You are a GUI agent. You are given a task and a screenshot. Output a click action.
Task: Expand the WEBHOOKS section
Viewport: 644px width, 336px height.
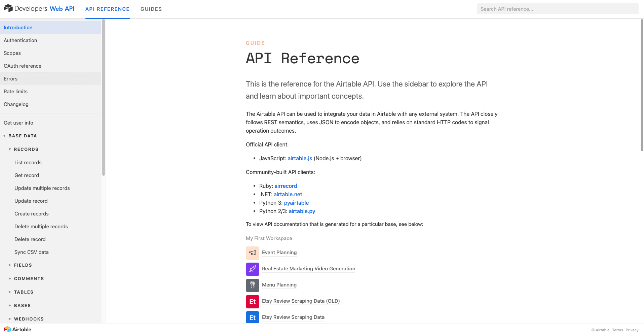coord(10,319)
